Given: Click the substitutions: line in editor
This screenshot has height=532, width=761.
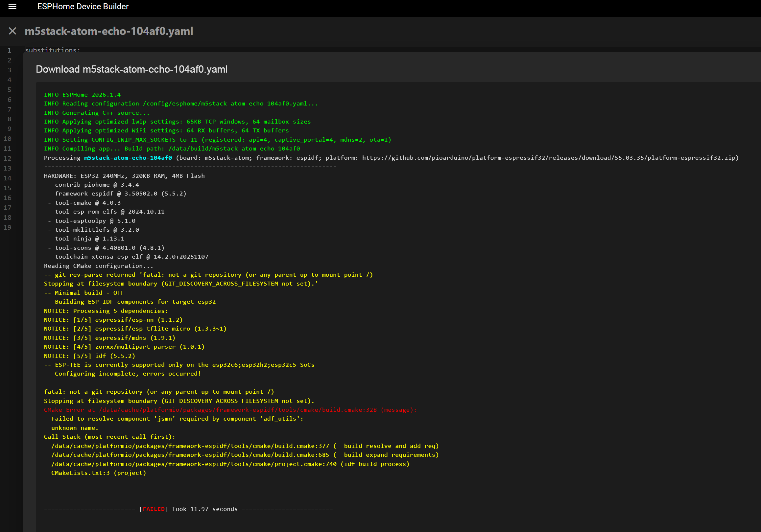Looking at the screenshot, I should coord(52,50).
